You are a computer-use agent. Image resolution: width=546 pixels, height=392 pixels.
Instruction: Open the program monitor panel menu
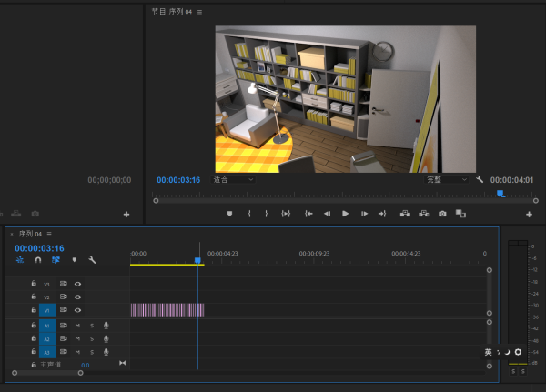click(x=199, y=12)
